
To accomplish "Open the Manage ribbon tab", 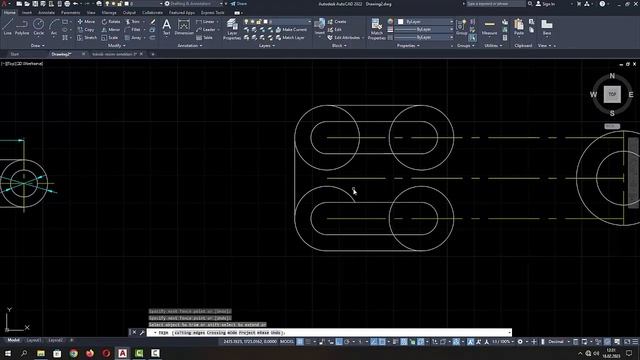I will (x=109, y=13).
